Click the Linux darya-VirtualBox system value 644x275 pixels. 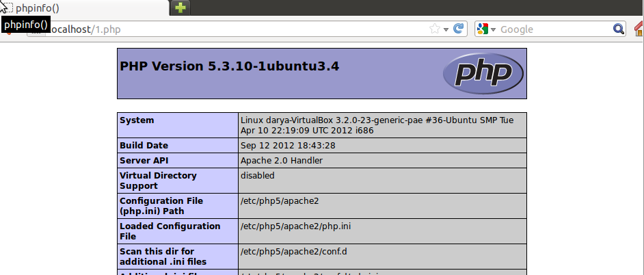click(377, 125)
